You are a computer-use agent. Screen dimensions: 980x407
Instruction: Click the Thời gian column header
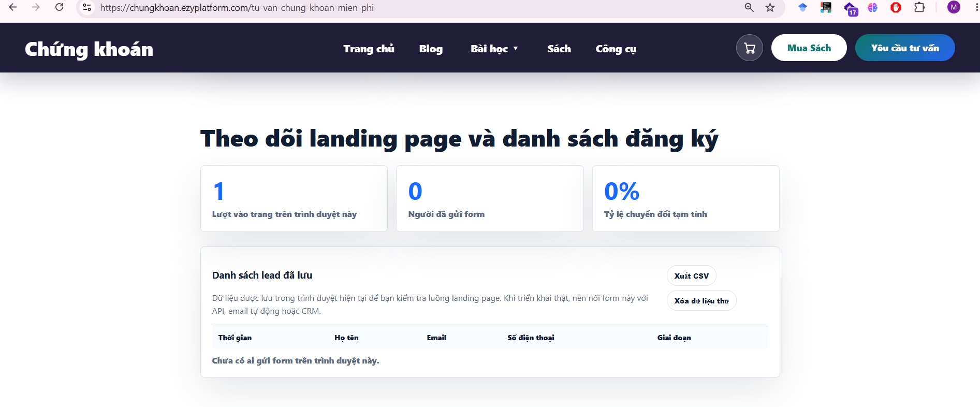(235, 338)
